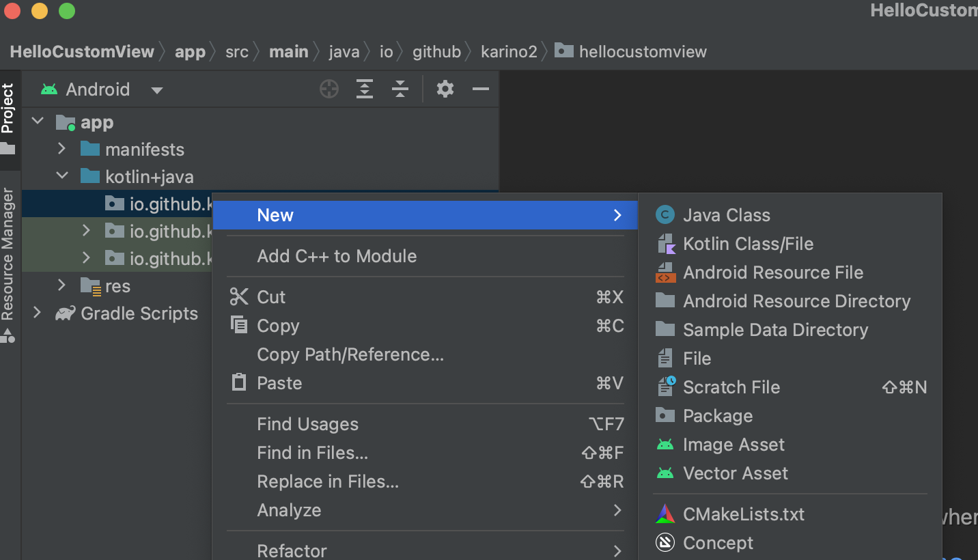This screenshot has height=560, width=978.
Task: Select New in the context menu
Action: [x=425, y=215]
